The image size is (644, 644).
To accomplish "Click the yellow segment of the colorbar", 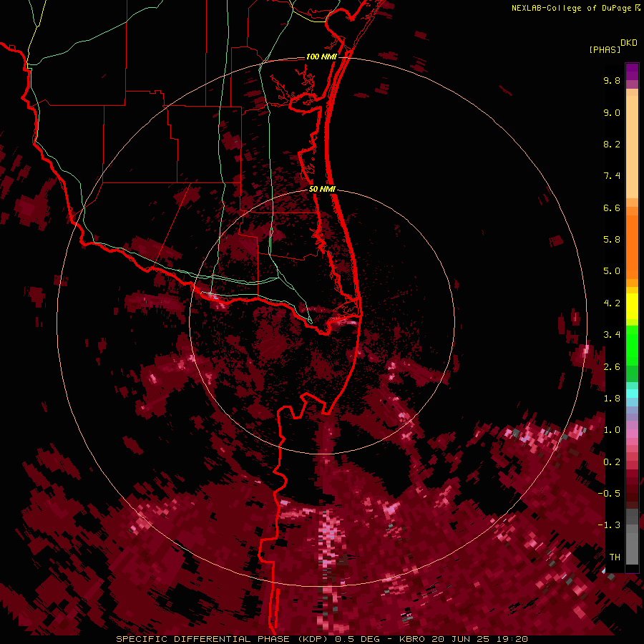I will point(632,306).
